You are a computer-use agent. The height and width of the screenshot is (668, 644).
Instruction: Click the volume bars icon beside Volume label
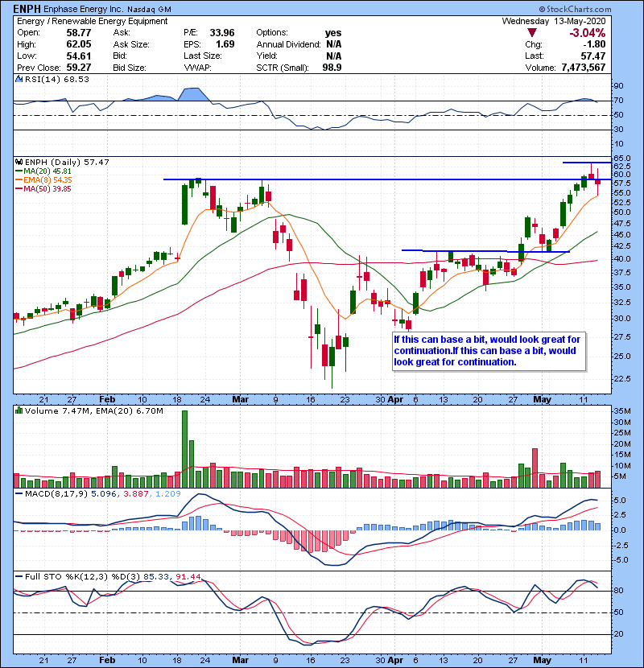tap(19, 410)
